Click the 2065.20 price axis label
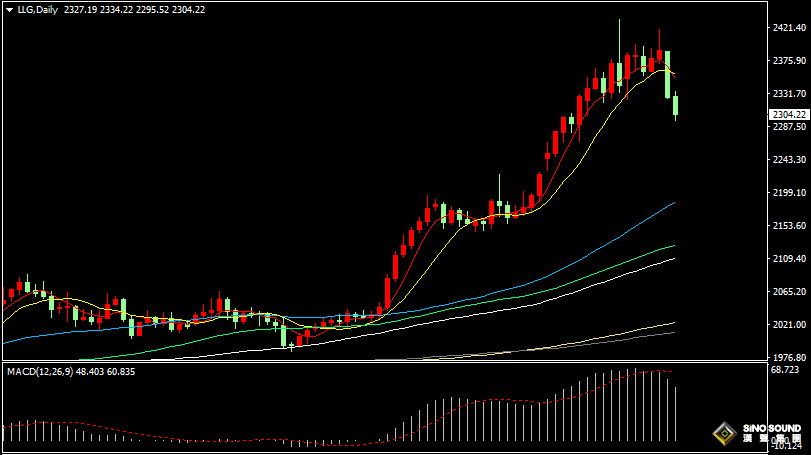The width and height of the screenshot is (811, 455). pos(789,291)
